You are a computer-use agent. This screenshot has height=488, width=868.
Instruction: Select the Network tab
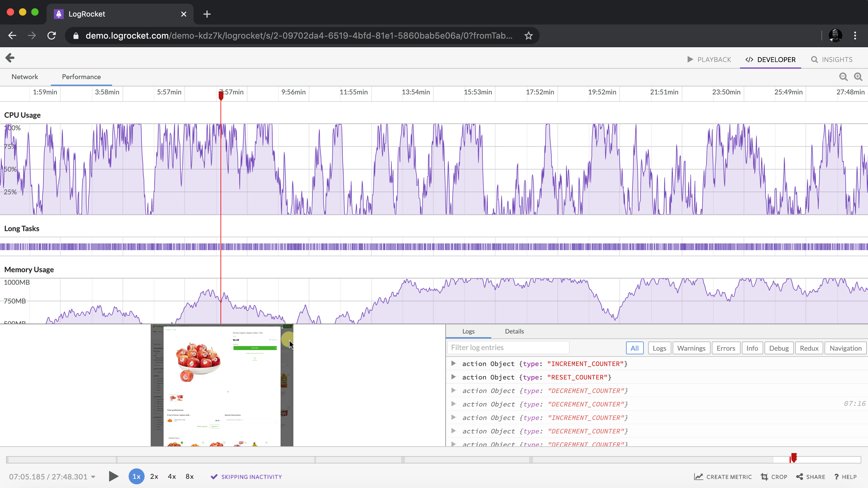(25, 77)
